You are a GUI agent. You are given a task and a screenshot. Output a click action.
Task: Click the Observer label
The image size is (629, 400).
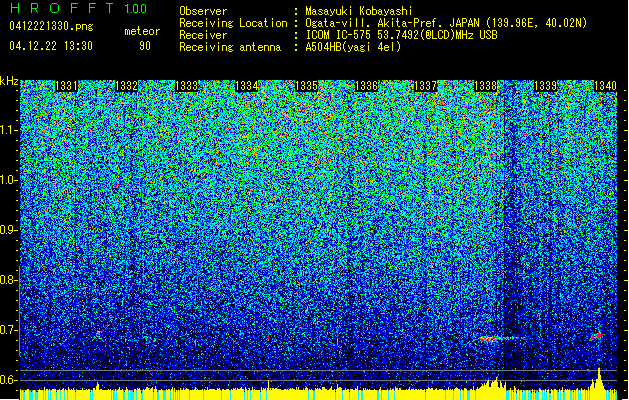click(x=203, y=11)
